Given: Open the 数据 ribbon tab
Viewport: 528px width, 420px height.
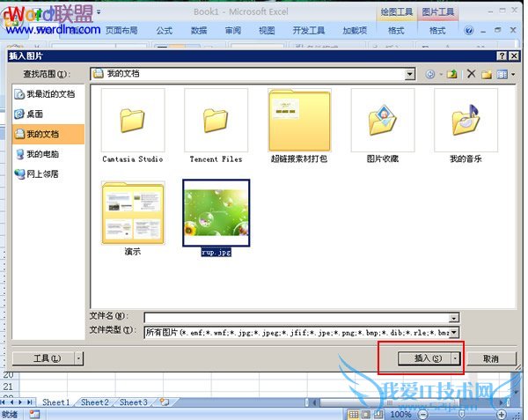Looking at the screenshot, I should [199, 30].
